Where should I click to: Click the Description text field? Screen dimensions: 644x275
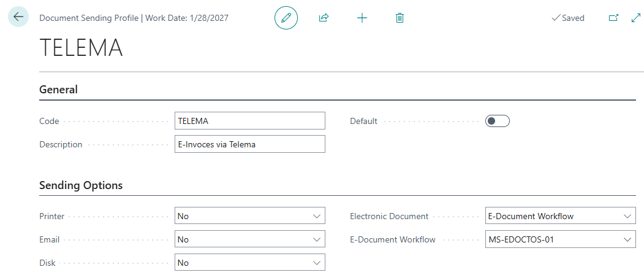(x=249, y=144)
